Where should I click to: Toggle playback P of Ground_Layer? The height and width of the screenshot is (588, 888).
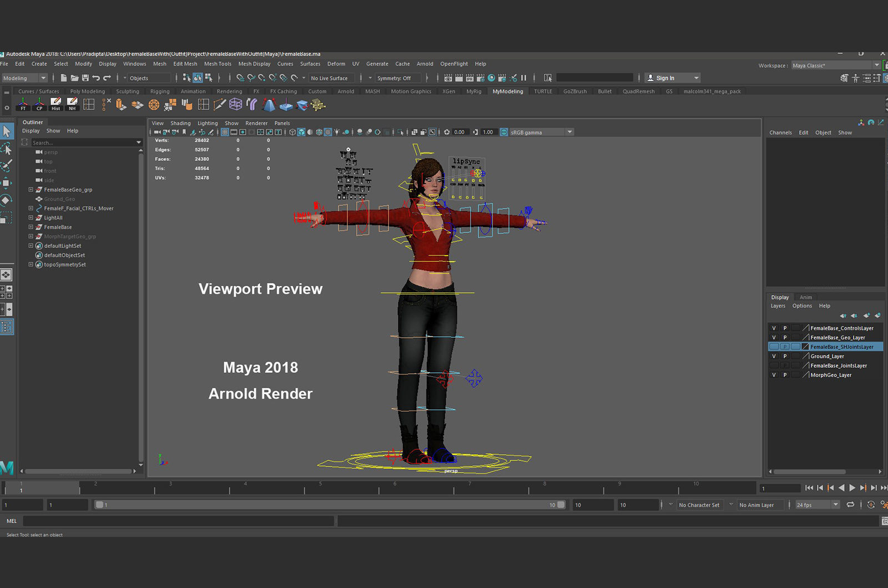[785, 356]
